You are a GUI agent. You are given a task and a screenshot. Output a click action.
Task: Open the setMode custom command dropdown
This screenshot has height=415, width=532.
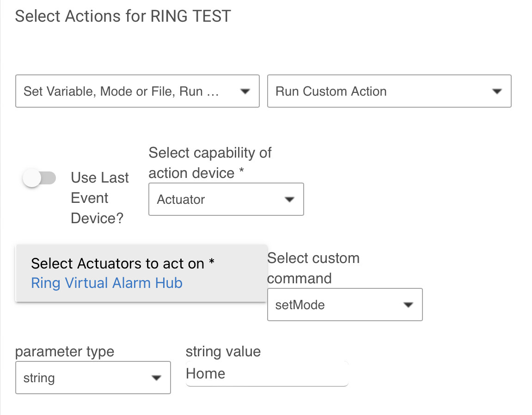pyautogui.click(x=345, y=305)
